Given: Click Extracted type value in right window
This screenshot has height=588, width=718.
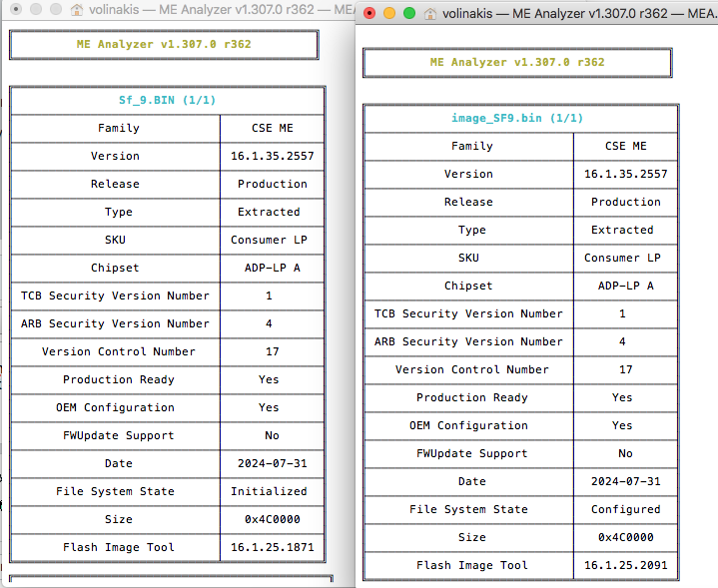Looking at the screenshot, I should (622, 230).
